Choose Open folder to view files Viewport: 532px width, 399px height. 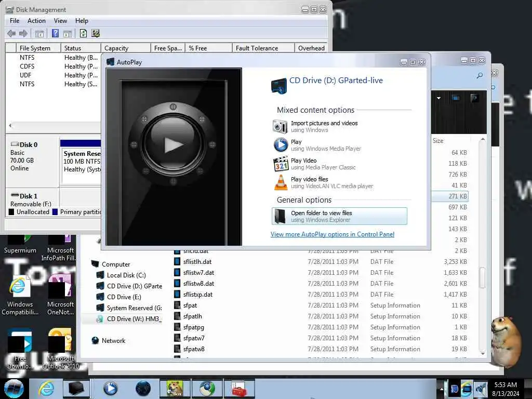pos(339,216)
